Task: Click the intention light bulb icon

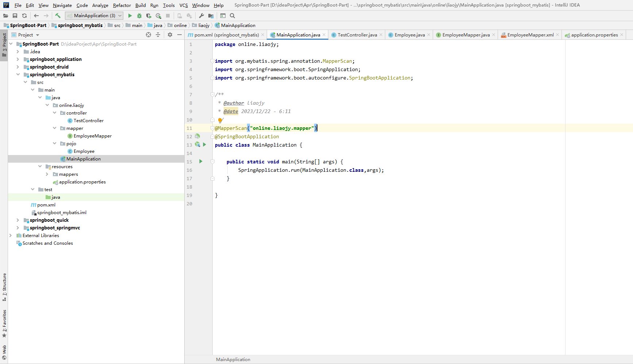Action: click(x=220, y=120)
